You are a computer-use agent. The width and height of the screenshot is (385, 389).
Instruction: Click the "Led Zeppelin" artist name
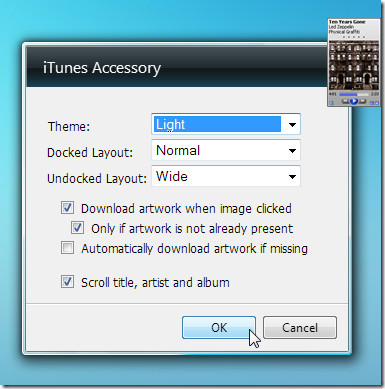(x=341, y=27)
